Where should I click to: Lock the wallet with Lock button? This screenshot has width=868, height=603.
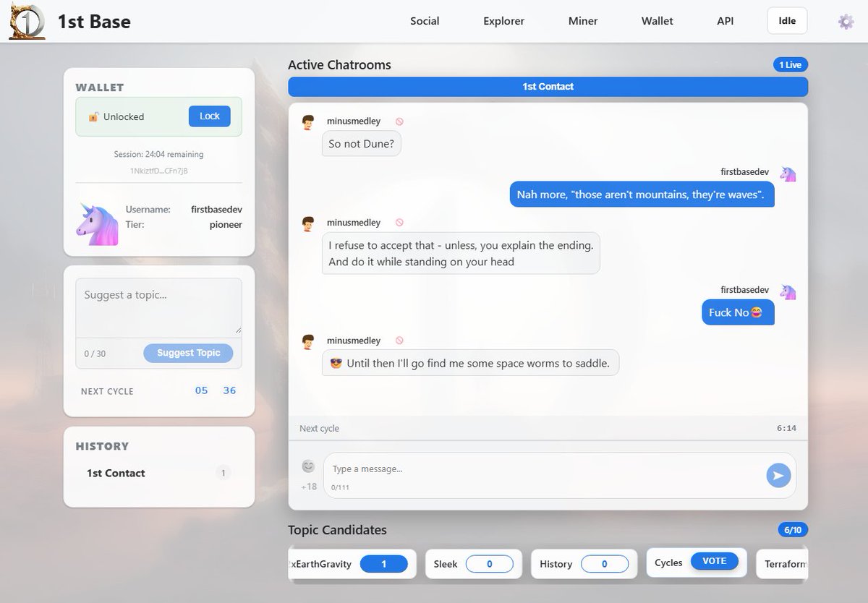click(x=210, y=116)
